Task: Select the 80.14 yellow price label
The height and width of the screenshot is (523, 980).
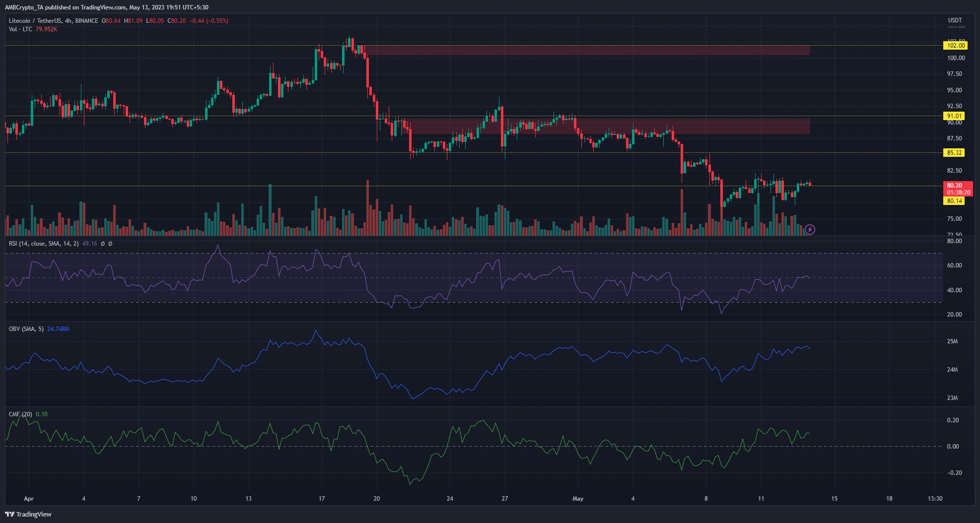Action: click(x=954, y=201)
